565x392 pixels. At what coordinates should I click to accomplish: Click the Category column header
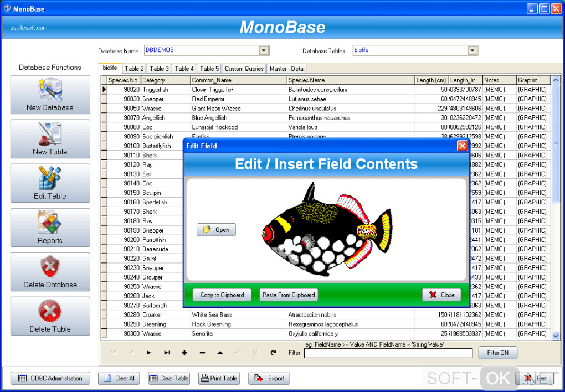coord(166,80)
